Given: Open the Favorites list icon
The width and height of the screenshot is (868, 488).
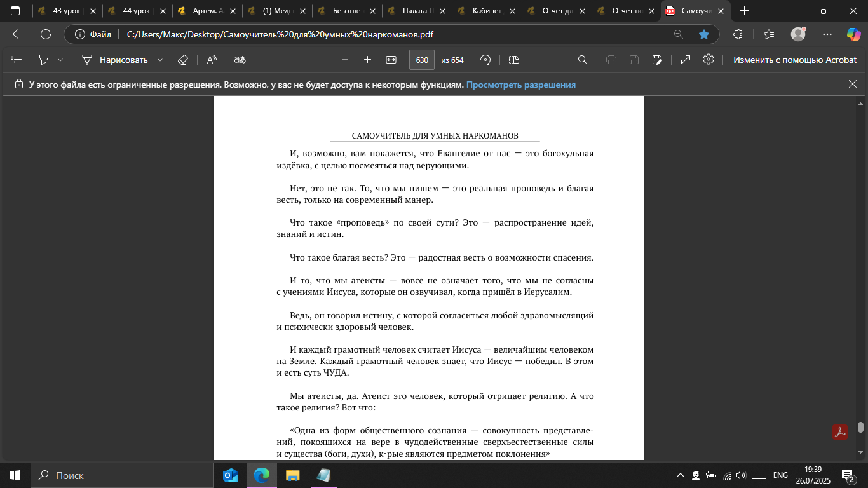Looking at the screenshot, I should pyautogui.click(x=769, y=34).
